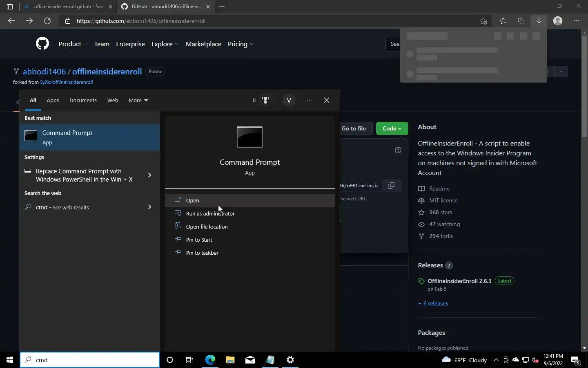Open browser Downloads icon
Screen dimensions: 588x368
[x=539, y=21]
